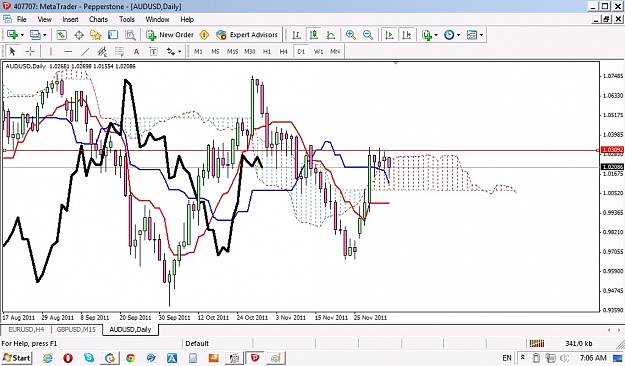The image size is (625, 366).
Task: Select the Cursor arrow tool
Action: [12, 51]
